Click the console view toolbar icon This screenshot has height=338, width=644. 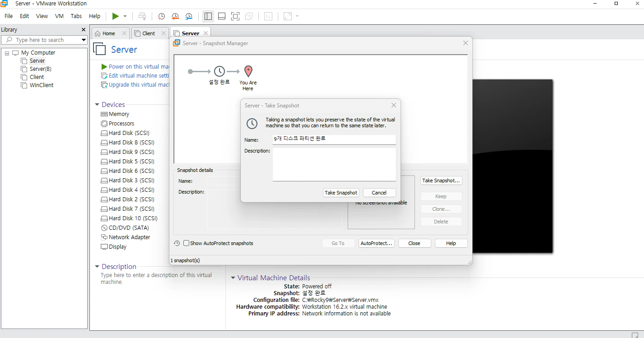[x=268, y=16]
